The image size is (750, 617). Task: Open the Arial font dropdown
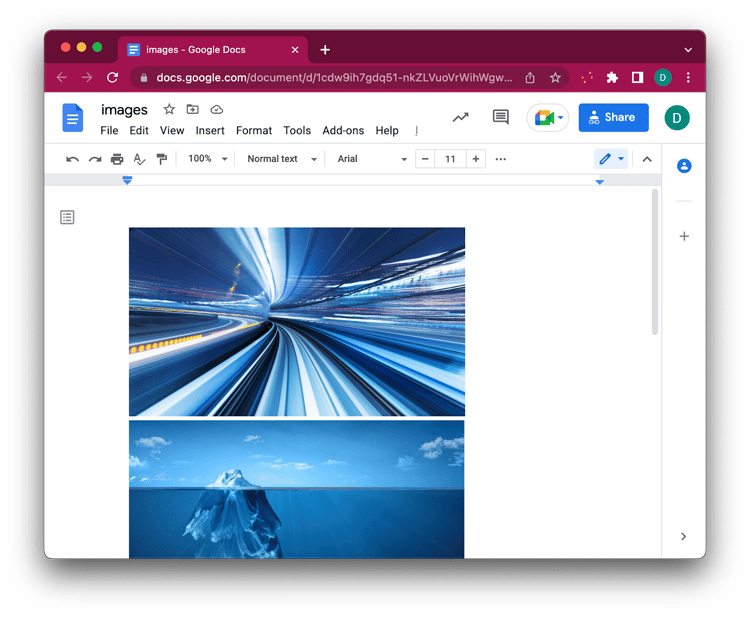[372, 159]
